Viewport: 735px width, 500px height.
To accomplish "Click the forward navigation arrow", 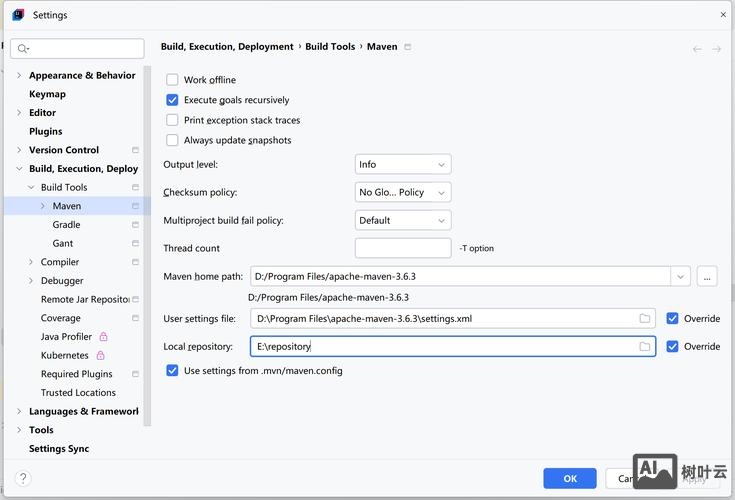I will [716, 48].
